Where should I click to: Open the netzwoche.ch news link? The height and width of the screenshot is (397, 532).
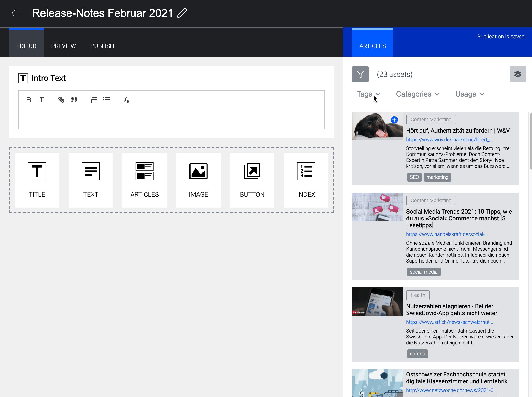(451, 390)
